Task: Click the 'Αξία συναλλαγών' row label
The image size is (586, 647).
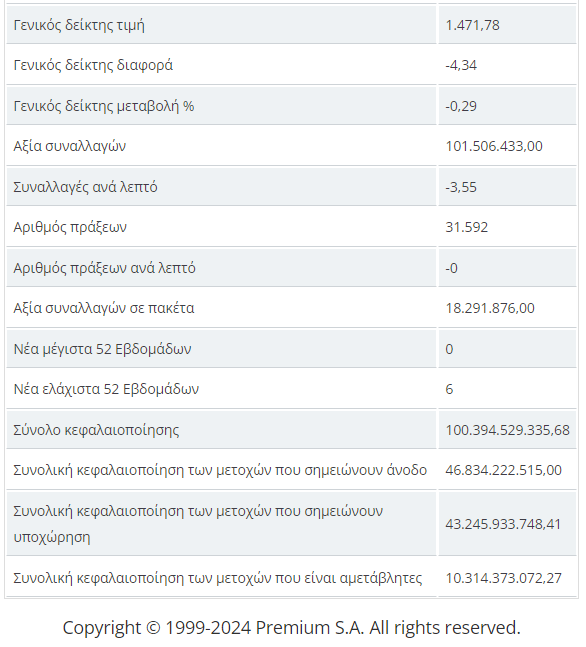Action: [69, 146]
